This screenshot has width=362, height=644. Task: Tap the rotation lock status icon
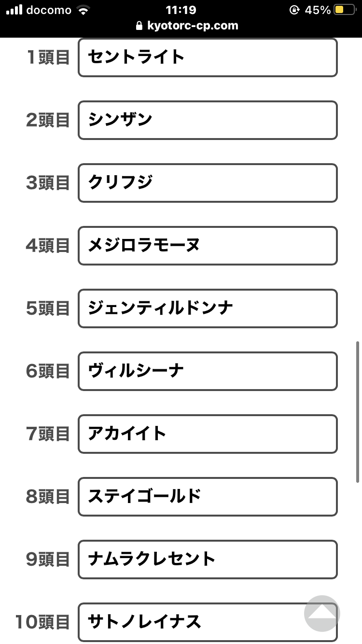[x=294, y=10]
